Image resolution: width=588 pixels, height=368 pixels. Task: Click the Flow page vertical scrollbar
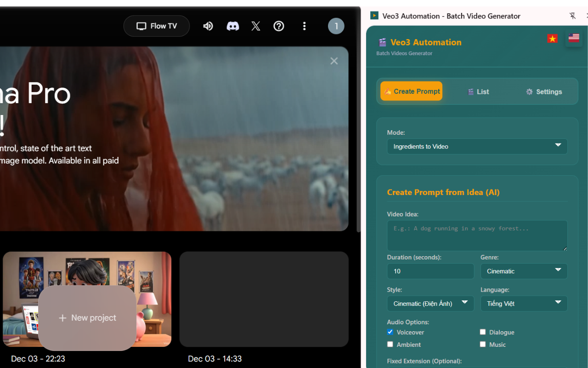click(x=358, y=120)
